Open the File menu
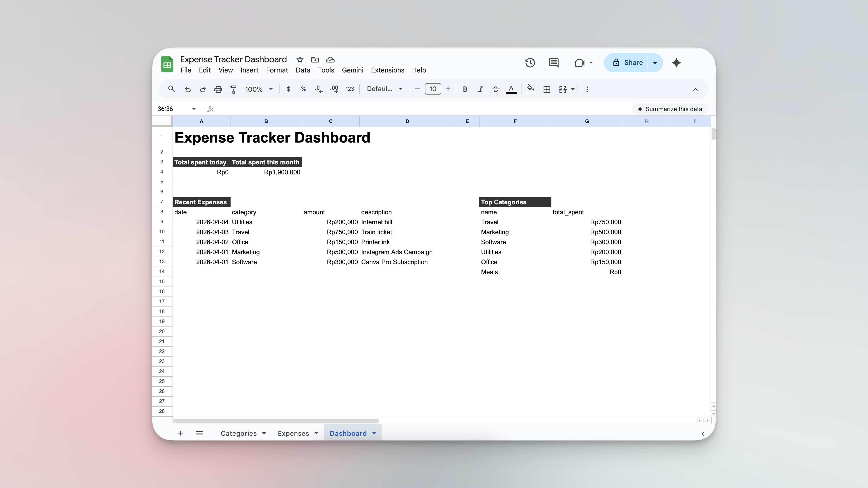 [x=186, y=70]
